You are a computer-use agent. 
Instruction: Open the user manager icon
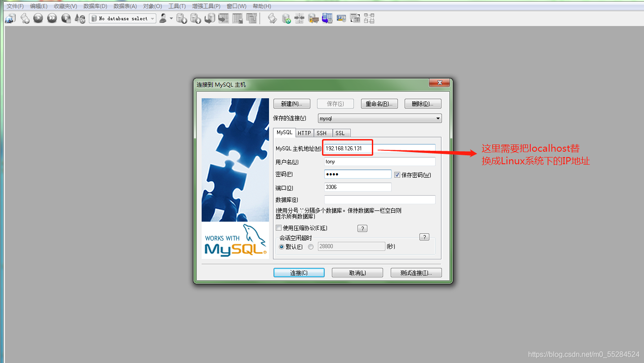(x=163, y=18)
